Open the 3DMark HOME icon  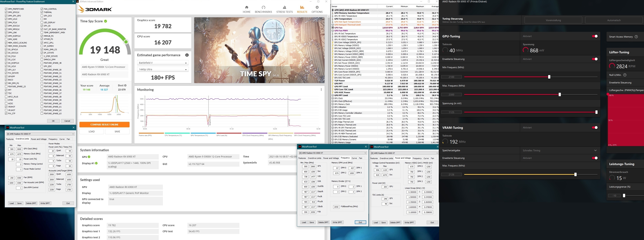point(247,7)
